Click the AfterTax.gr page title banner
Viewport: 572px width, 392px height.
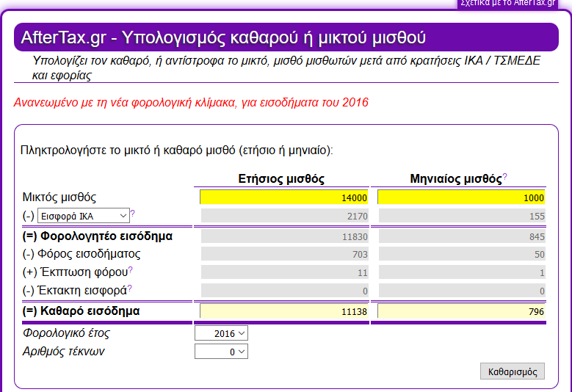tap(286, 37)
